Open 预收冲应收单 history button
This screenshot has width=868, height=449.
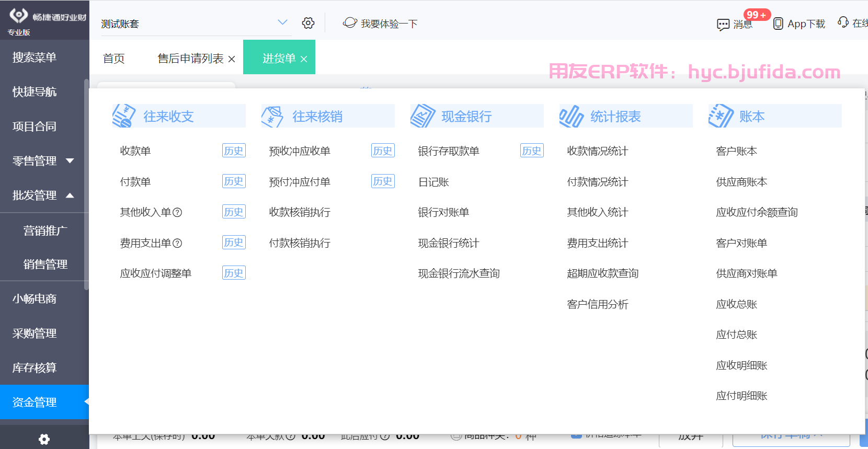coord(383,151)
